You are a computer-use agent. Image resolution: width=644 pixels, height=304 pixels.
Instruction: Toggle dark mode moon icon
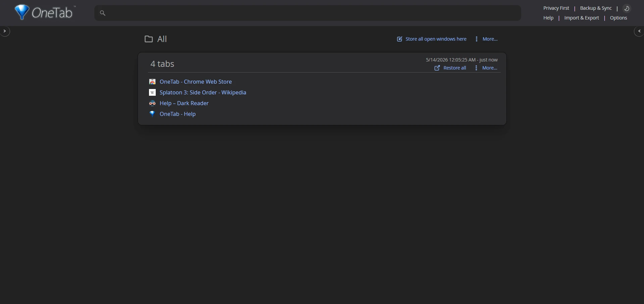click(627, 8)
